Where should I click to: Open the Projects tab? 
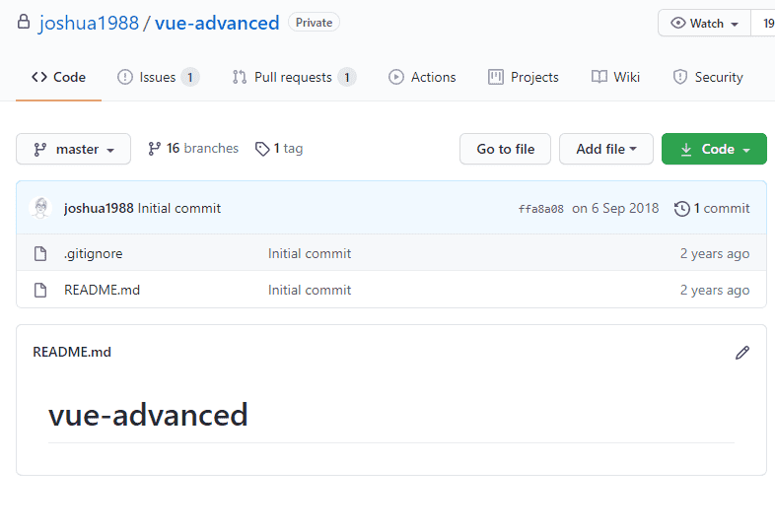[523, 77]
